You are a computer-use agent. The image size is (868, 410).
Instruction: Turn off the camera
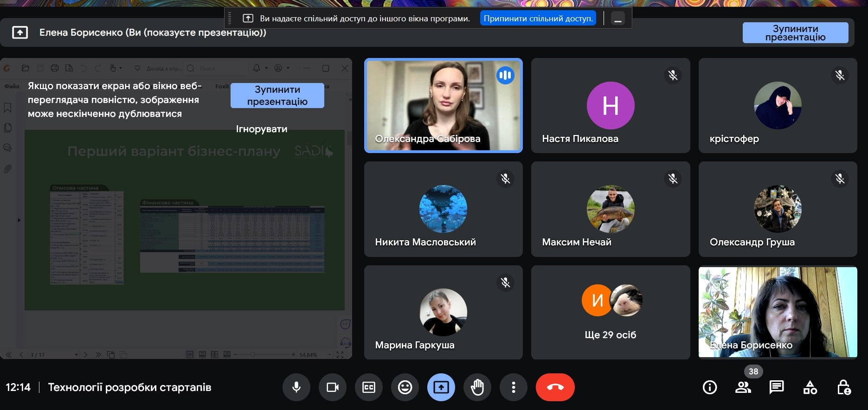pos(332,387)
